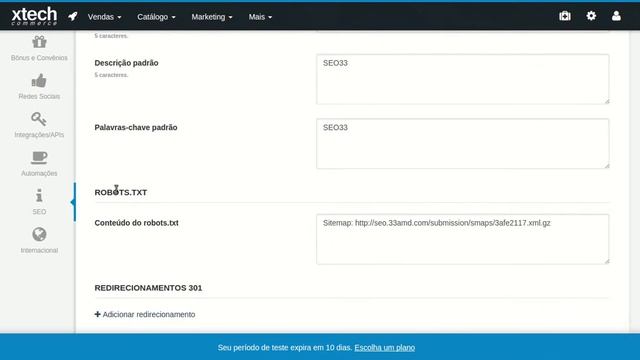Click the Internacional sidebar label
This screenshot has width=640, height=360.
pyautogui.click(x=39, y=250)
